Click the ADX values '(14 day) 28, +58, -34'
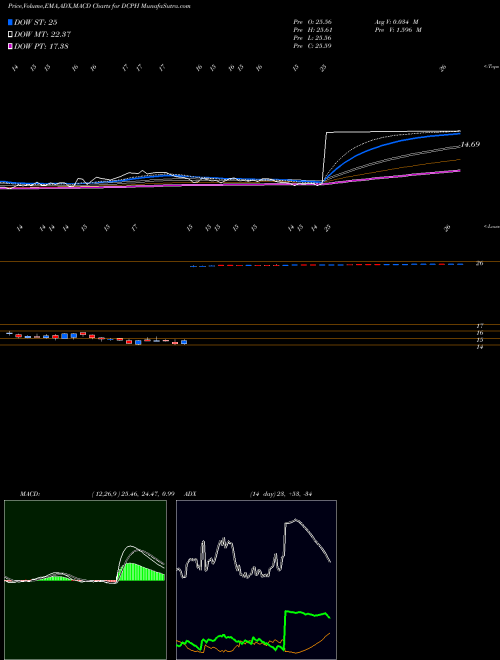500x660 pixels. [280, 494]
